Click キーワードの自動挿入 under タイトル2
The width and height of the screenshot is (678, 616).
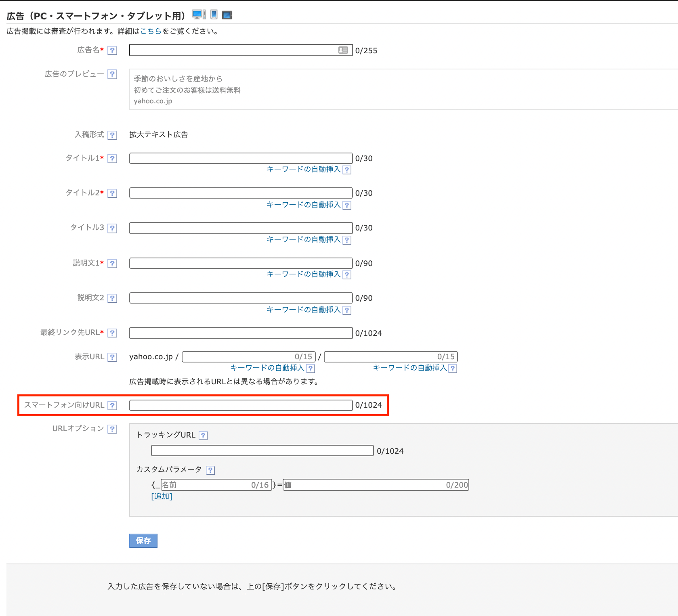tap(304, 205)
